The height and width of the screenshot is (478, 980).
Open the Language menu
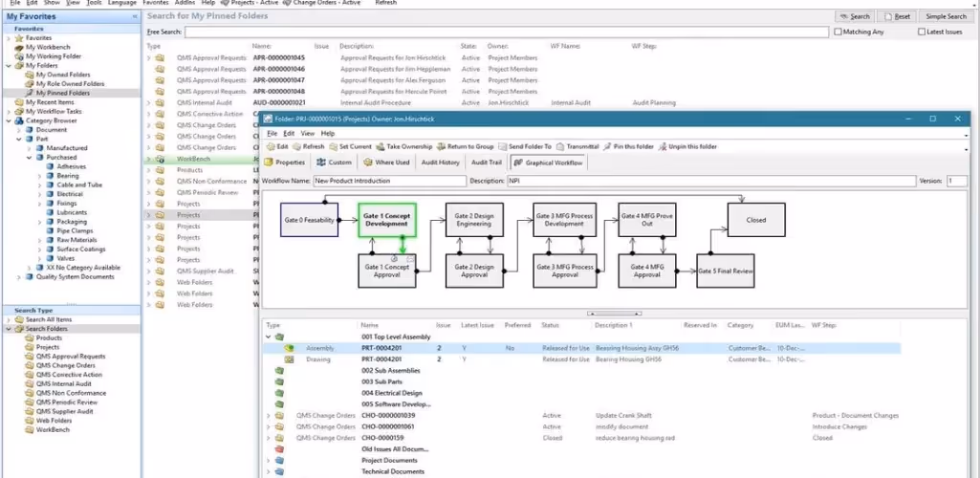pos(121,3)
